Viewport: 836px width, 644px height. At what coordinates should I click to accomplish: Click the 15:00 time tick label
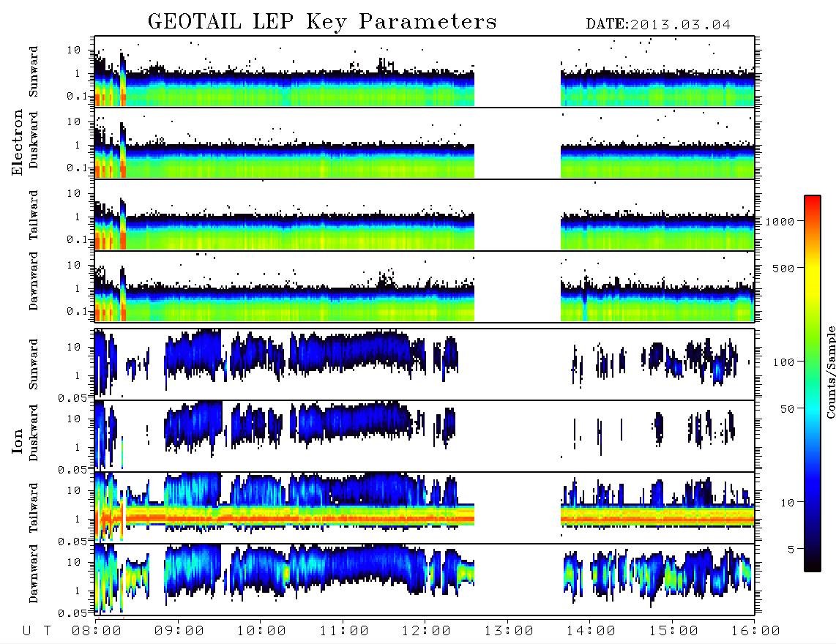[x=673, y=632]
